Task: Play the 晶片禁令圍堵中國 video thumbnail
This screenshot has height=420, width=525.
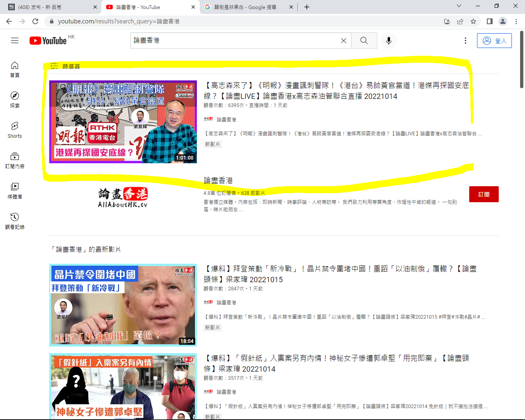Action: coord(123,305)
